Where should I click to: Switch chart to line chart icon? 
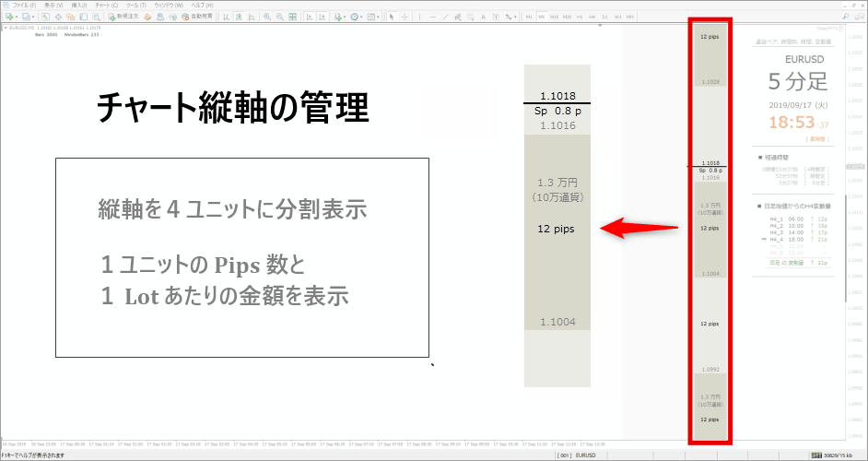click(252, 17)
